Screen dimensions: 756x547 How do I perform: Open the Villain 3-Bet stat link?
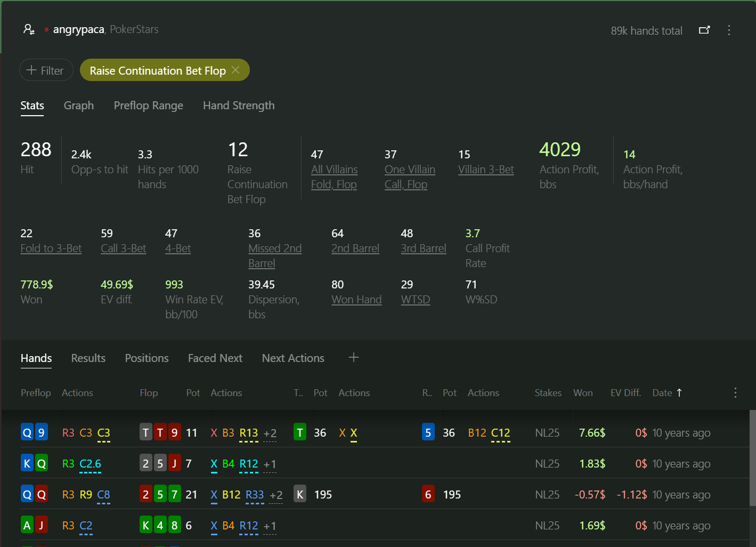pos(486,170)
